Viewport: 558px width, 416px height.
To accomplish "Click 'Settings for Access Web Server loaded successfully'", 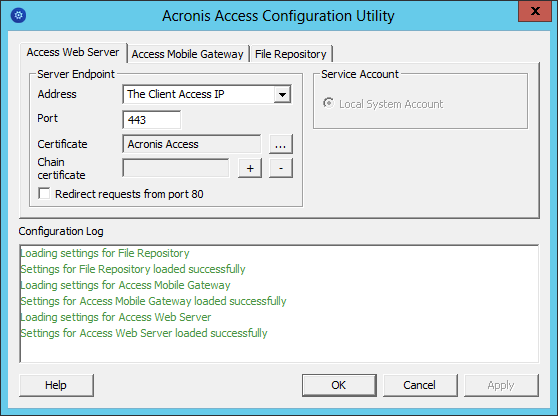I will point(144,333).
